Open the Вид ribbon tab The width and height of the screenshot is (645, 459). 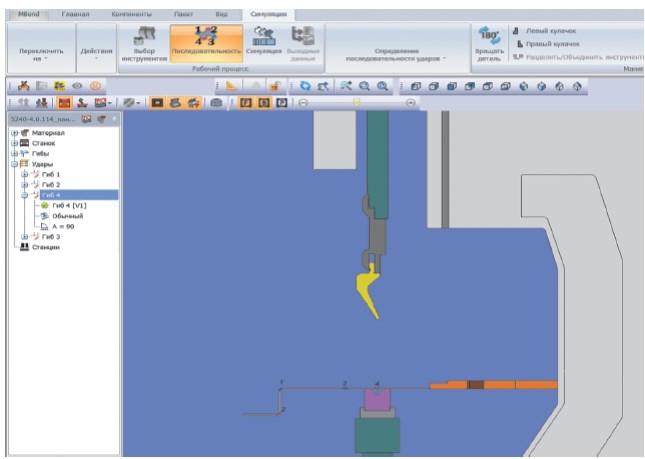[x=222, y=15]
